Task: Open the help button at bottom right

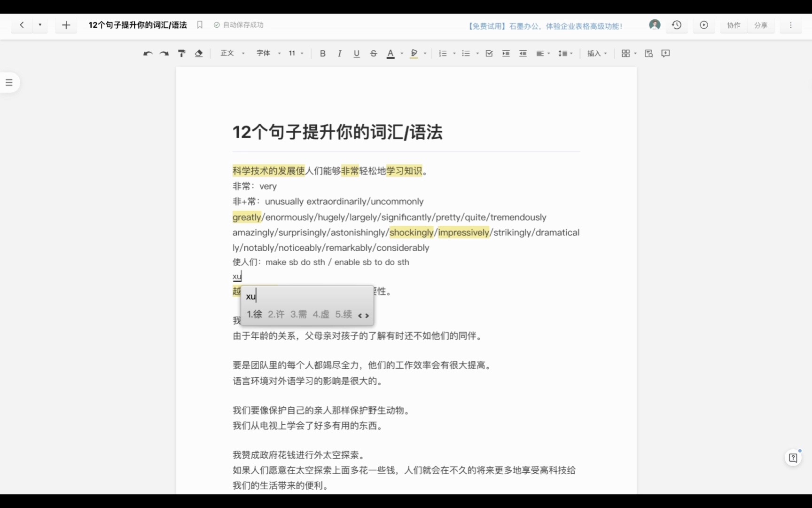Action: pos(793,458)
